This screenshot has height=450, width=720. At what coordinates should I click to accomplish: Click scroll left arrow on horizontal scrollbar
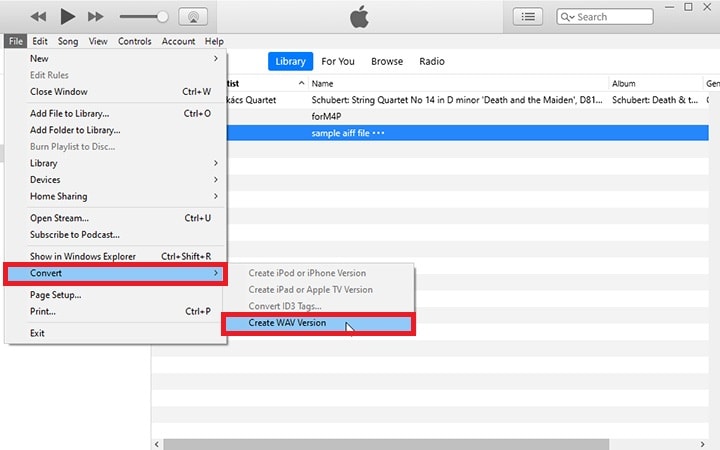click(x=157, y=444)
